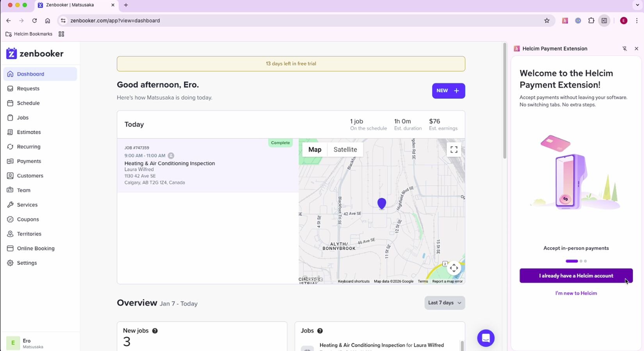Select the Map view type
The image size is (644, 351).
[315, 150]
